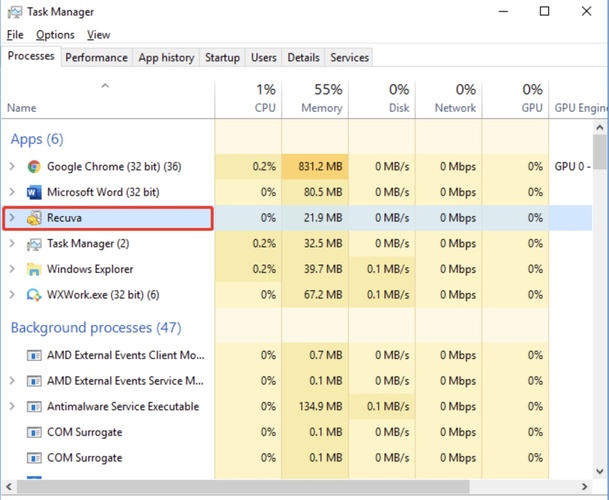Click the 831.2 MB memory value
The image size is (609, 500).
click(x=320, y=167)
